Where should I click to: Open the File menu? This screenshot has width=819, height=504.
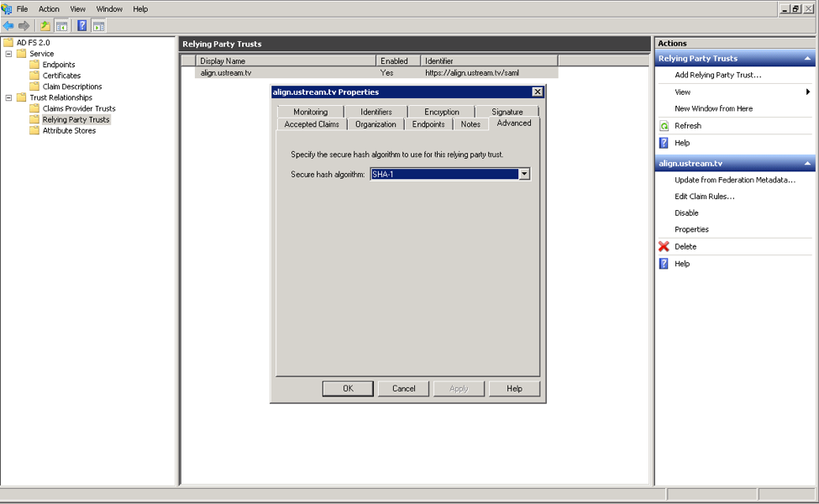tap(23, 9)
